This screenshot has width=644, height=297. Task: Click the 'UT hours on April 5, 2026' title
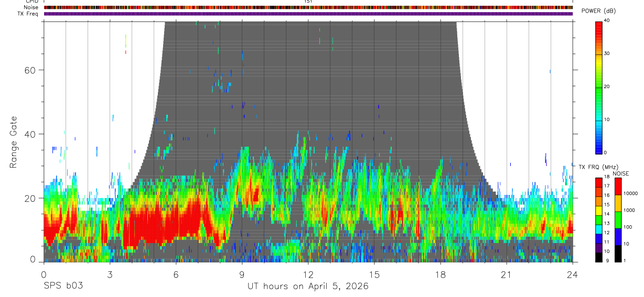(x=308, y=287)
